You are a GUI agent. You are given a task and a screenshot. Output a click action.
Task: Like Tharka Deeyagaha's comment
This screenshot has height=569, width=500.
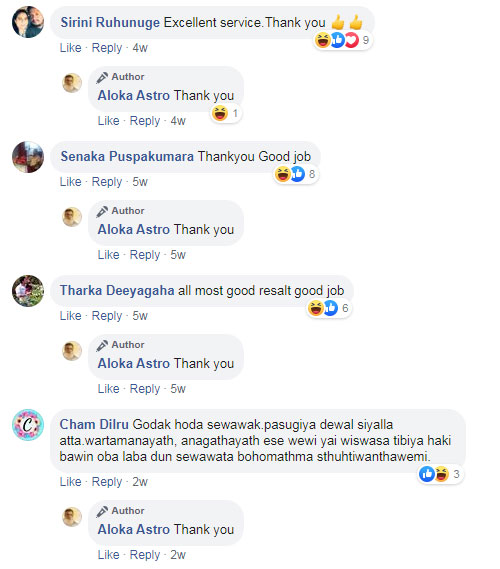70,315
